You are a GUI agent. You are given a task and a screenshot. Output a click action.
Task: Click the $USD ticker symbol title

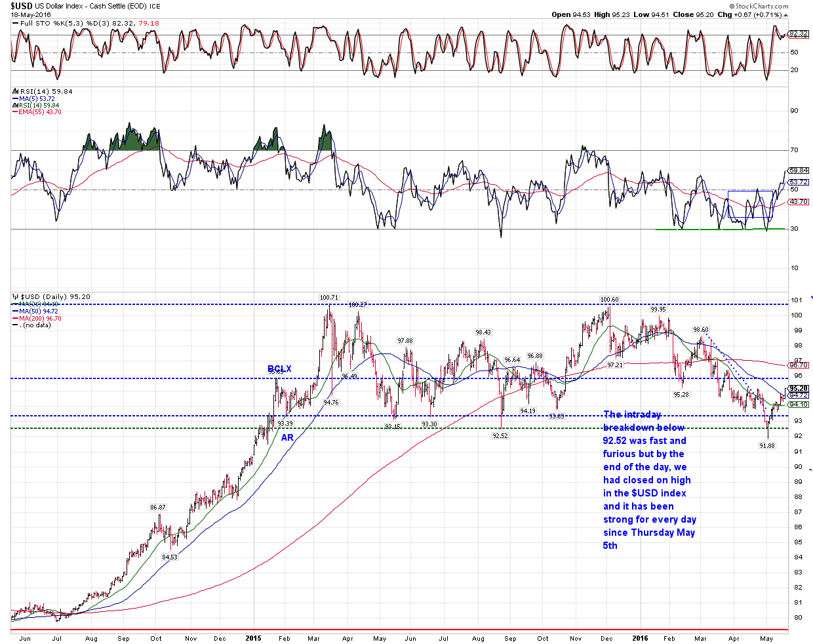tap(22, 6)
